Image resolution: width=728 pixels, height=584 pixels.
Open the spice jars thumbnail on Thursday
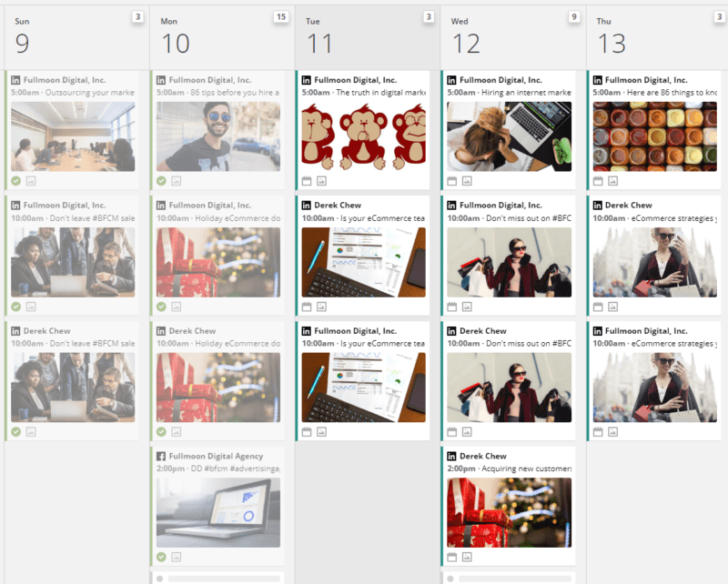pos(655,136)
